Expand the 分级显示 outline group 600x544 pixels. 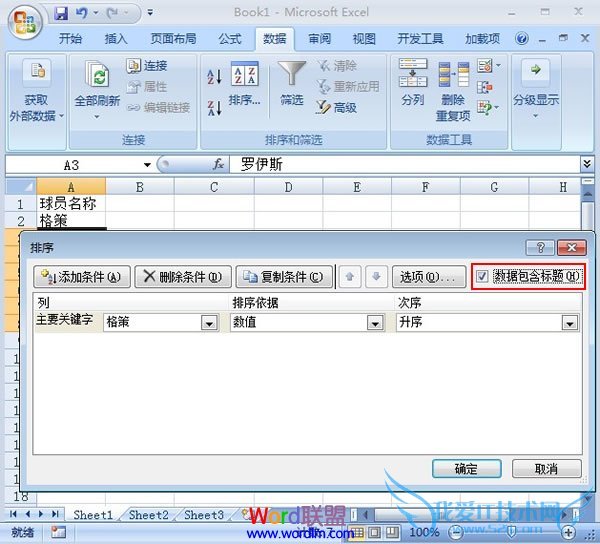536,90
